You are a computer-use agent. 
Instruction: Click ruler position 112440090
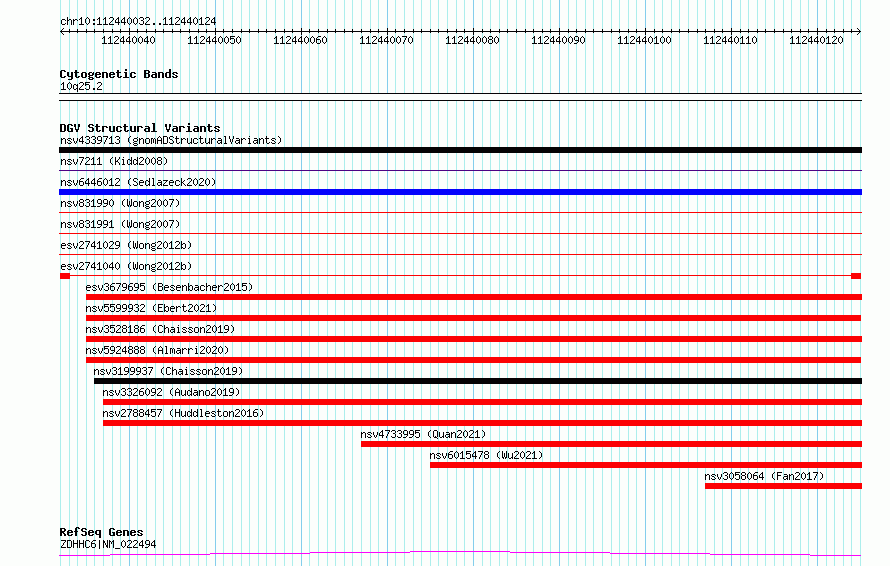click(559, 40)
